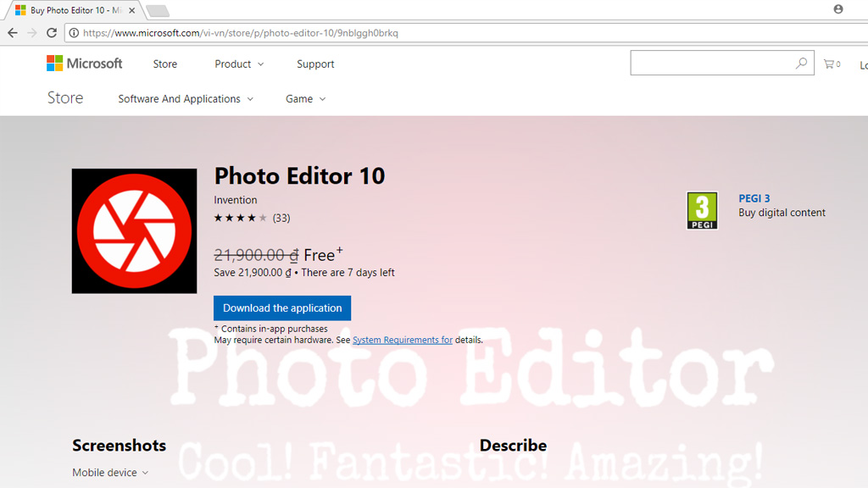Click the Photo Editor 10 app icon

pyautogui.click(x=134, y=230)
